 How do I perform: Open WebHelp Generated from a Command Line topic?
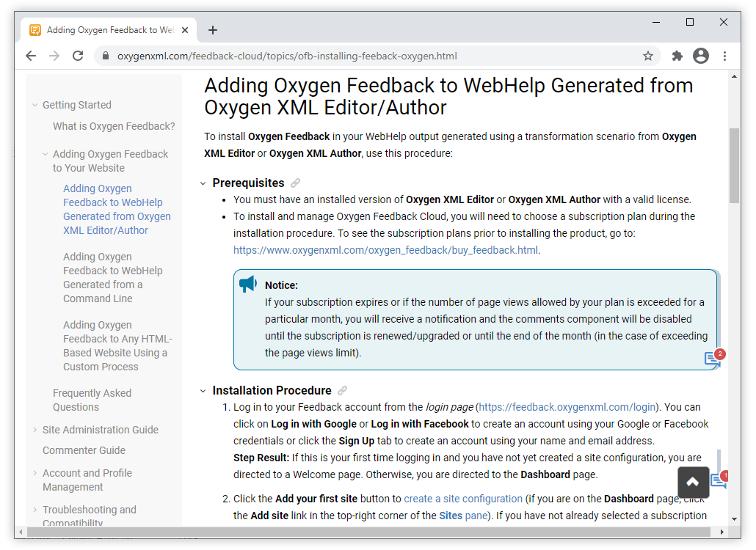point(113,277)
